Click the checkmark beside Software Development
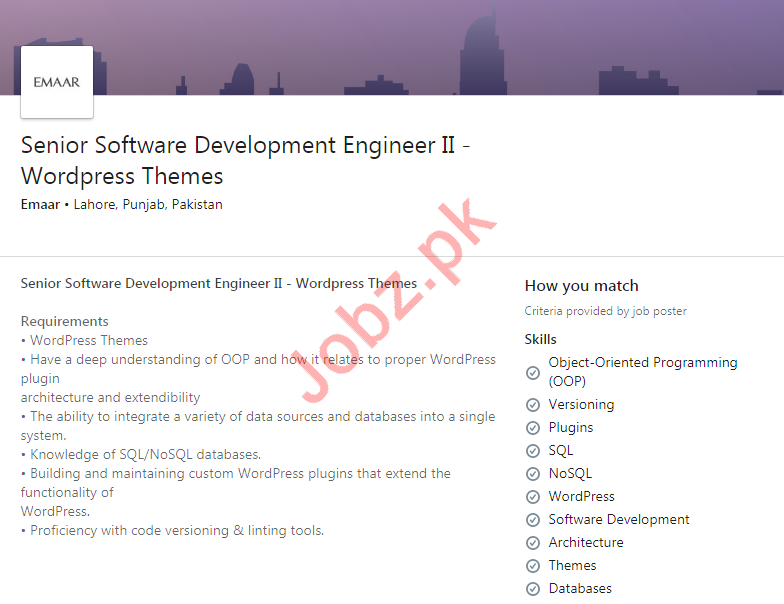 click(533, 520)
